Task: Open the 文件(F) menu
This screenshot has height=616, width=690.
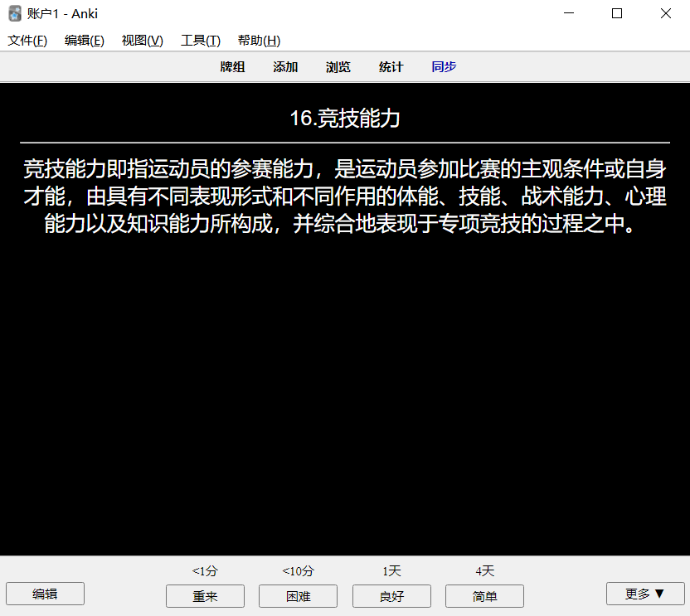Action: (27, 41)
